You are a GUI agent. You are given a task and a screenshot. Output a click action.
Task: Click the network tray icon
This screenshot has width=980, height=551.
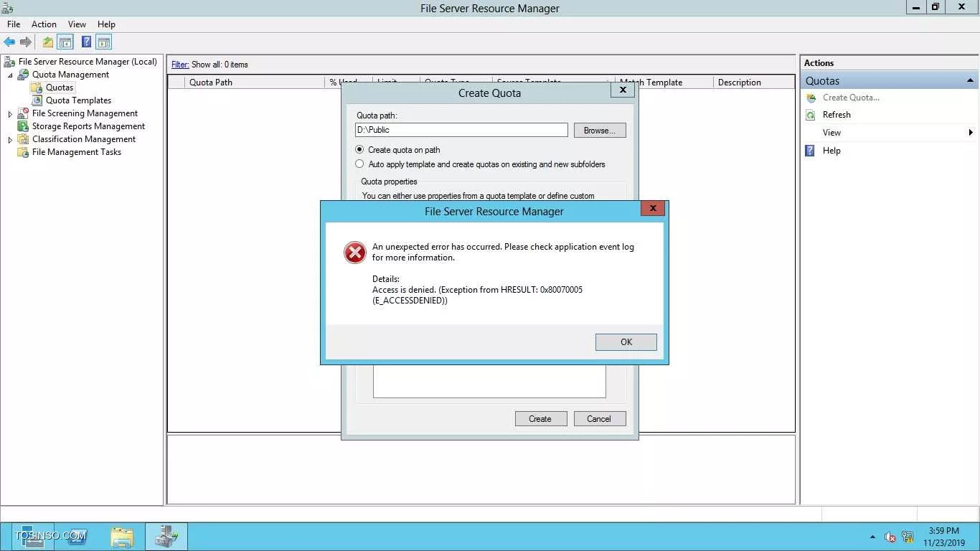coord(908,537)
